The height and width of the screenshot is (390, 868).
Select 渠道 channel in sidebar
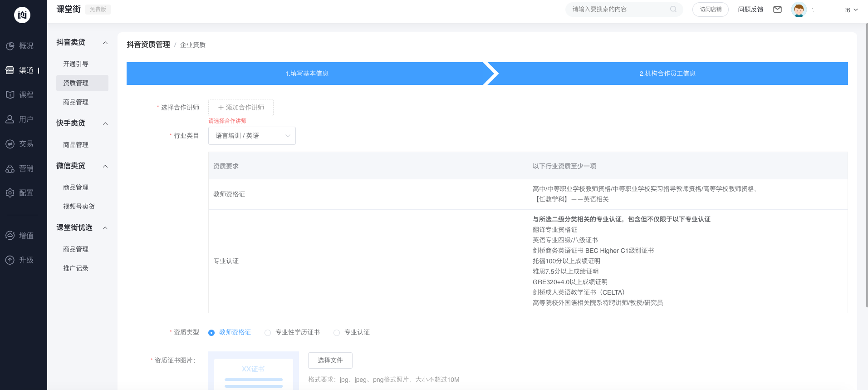20,70
